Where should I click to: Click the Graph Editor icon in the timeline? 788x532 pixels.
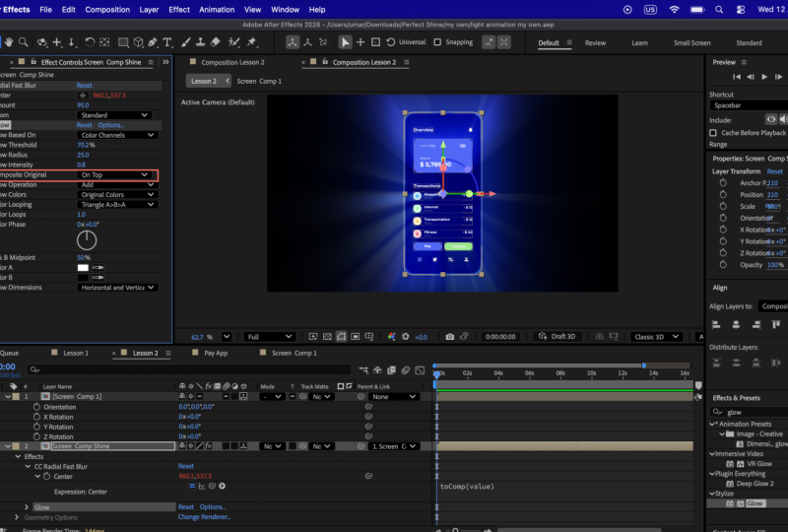tap(420, 370)
